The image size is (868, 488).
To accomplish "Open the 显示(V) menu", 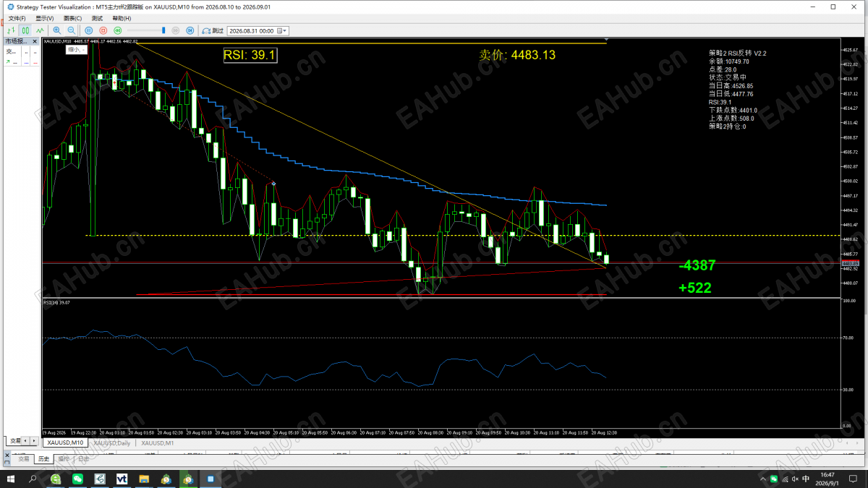I will click(x=45, y=18).
